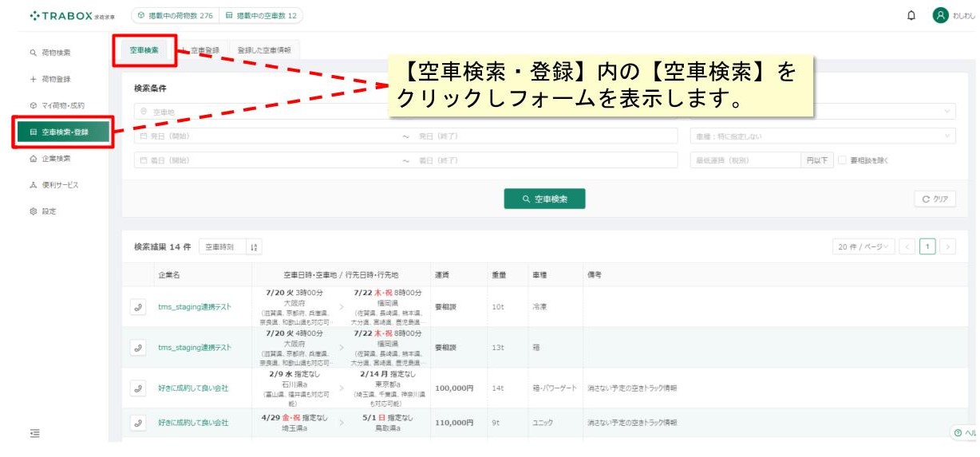
Task: Click the クリア reset button
Action: [x=935, y=199]
